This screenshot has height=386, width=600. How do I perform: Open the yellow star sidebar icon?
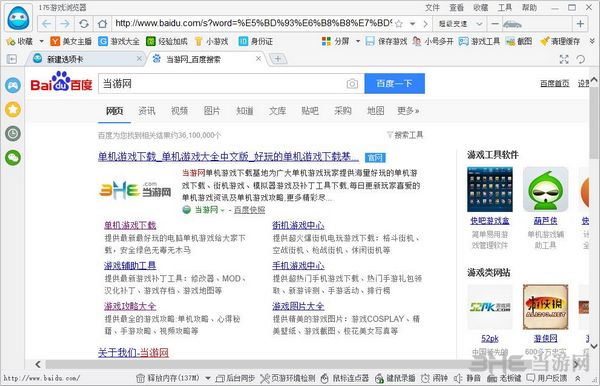[x=13, y=109]
